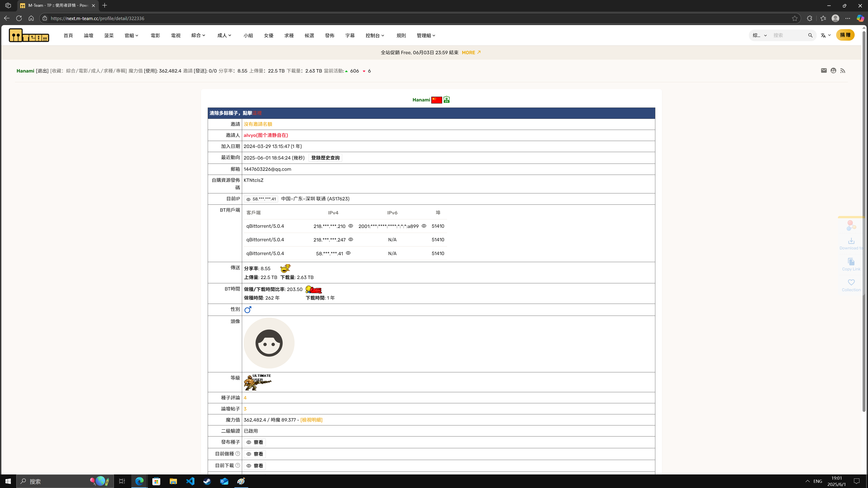Reveal the current IP 58.***.***.41
The width and height of the screenshot is (868, 488).
pos(248,199)
